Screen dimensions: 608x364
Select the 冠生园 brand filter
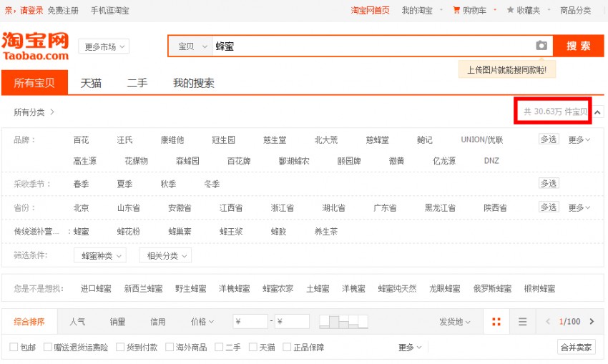pos(223,139)
